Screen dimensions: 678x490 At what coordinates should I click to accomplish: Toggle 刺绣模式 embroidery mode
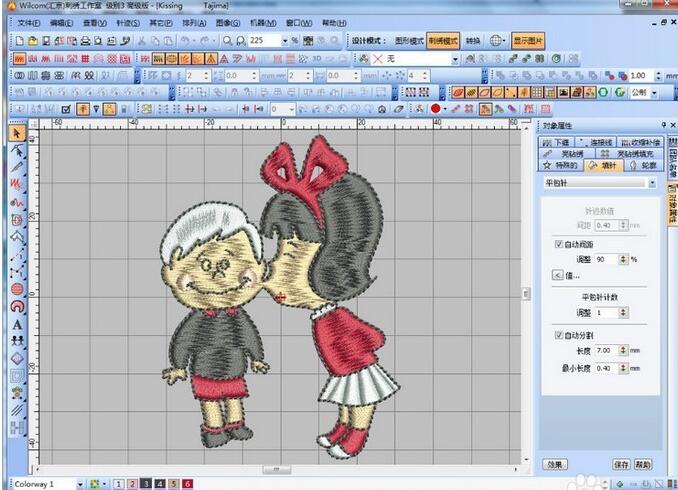click(443, 41)
